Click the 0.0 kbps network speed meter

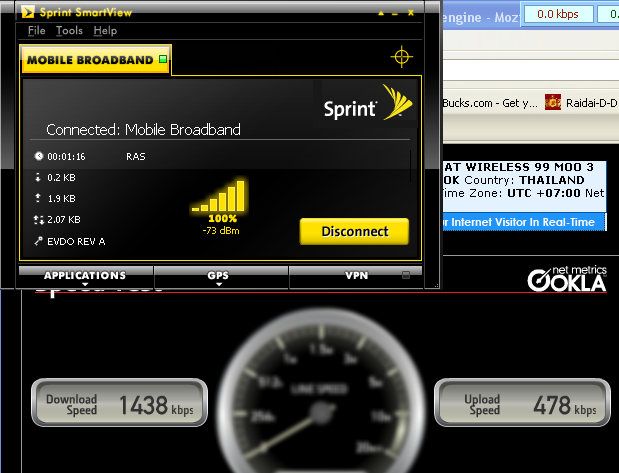point(557,14)
